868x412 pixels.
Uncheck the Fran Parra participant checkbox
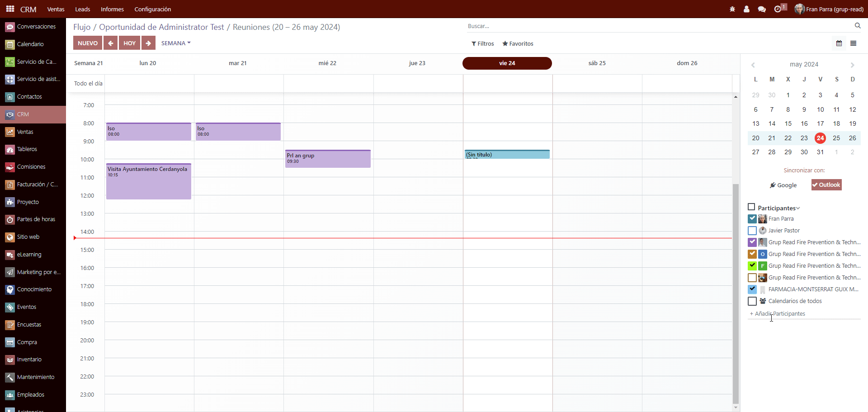pyautogui.click(x=752, y=219)
